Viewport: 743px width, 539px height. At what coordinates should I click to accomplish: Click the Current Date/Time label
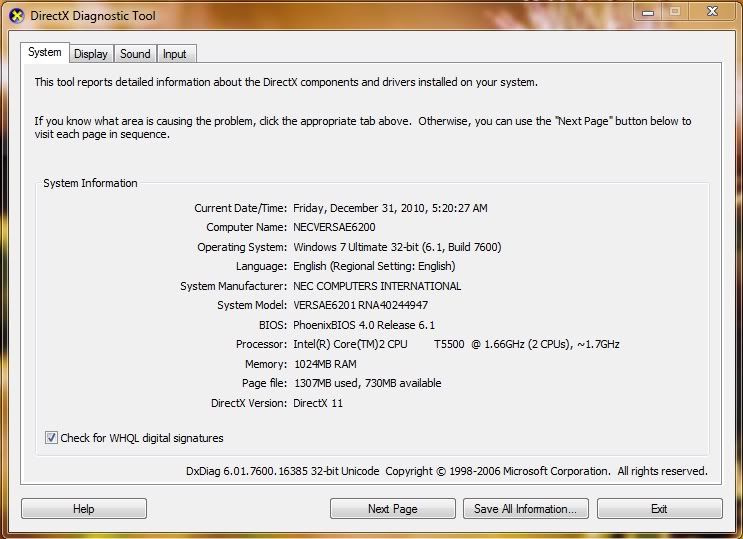(241, 208)
